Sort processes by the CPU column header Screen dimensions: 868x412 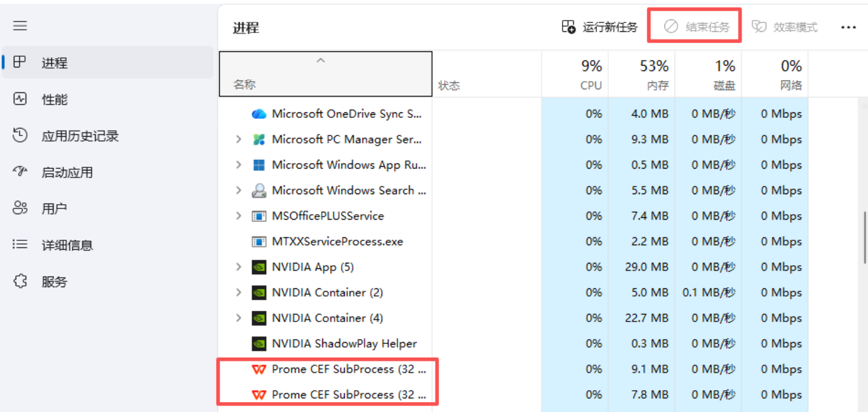575,74
